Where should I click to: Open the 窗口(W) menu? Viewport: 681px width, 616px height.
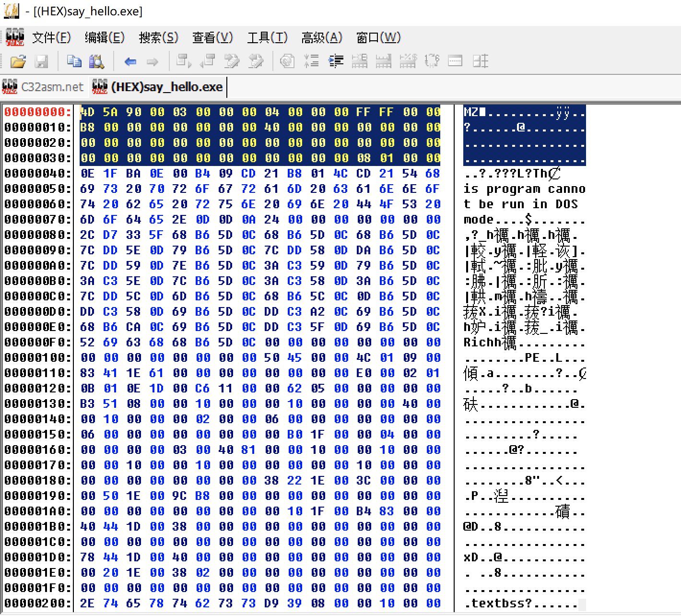pyautogui.click(x=378, y=37)
